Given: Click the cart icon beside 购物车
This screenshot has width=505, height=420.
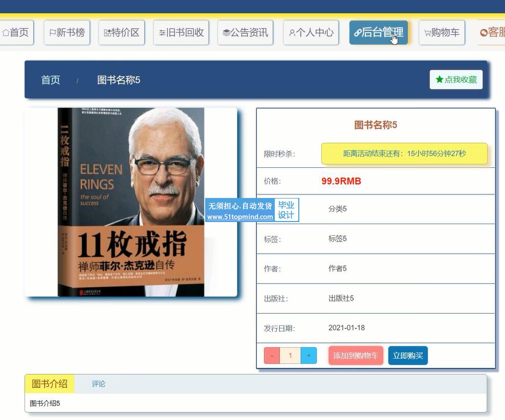Looking at the screenshot, I should coord(427,33).
